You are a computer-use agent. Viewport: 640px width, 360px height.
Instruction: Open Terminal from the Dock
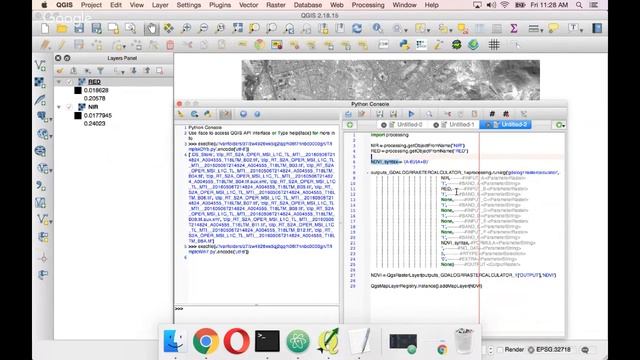267,341
